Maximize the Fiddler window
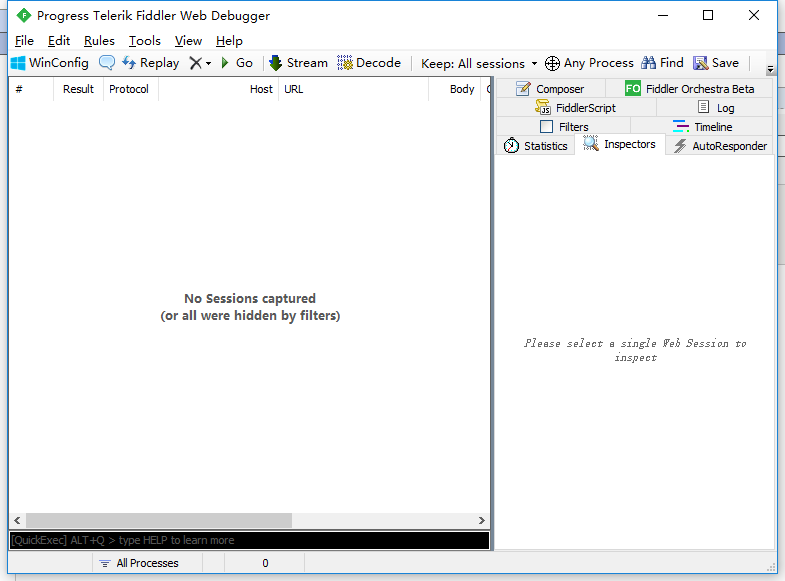The height and width of the screenshot is (581, 785). point(708,16)
